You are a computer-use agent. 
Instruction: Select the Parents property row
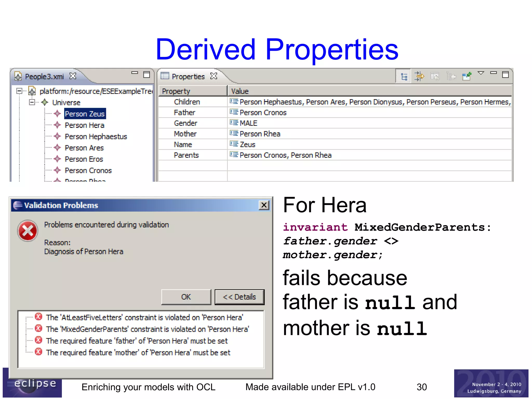point(335,155)
